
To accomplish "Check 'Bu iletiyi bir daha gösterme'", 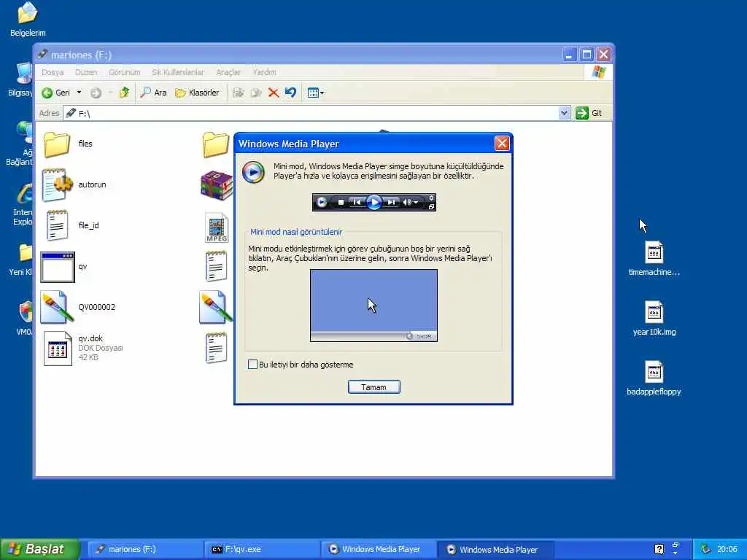I will [x=252, y=365].
